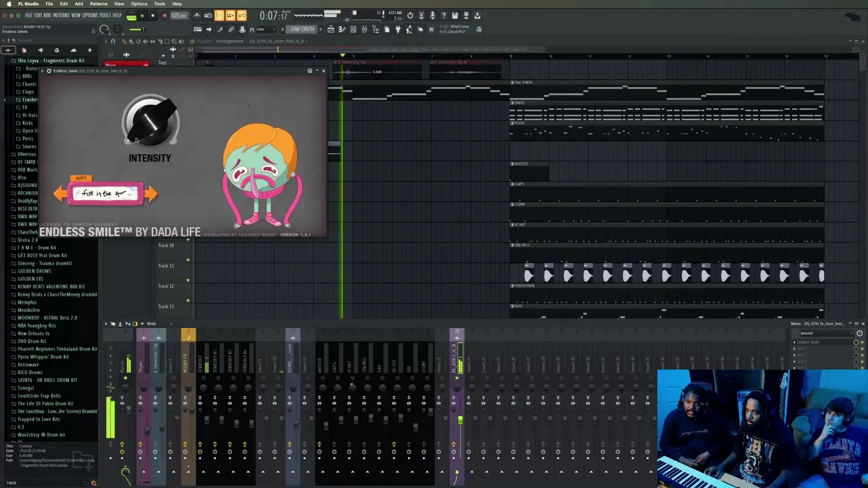
Task: Open the metronome toggle in the toolbar
Action: tap(197, 16)
